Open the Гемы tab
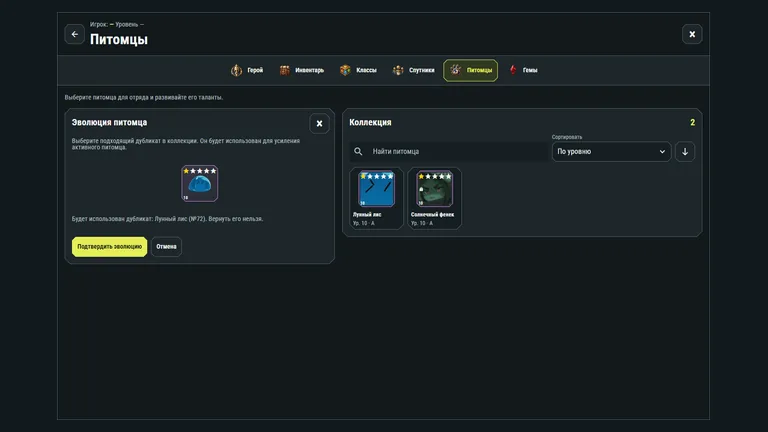768x432 pixels. pyautogui.click(x=524, y=70)
